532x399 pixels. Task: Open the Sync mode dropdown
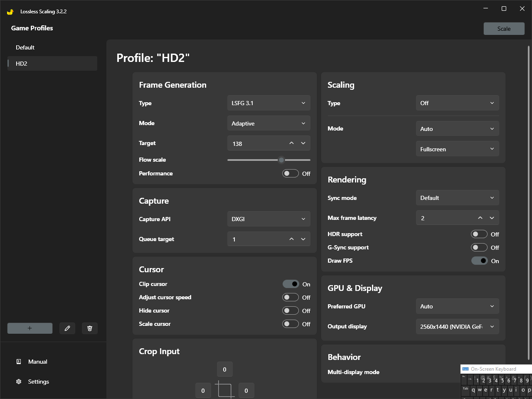(x=458, y=198)
